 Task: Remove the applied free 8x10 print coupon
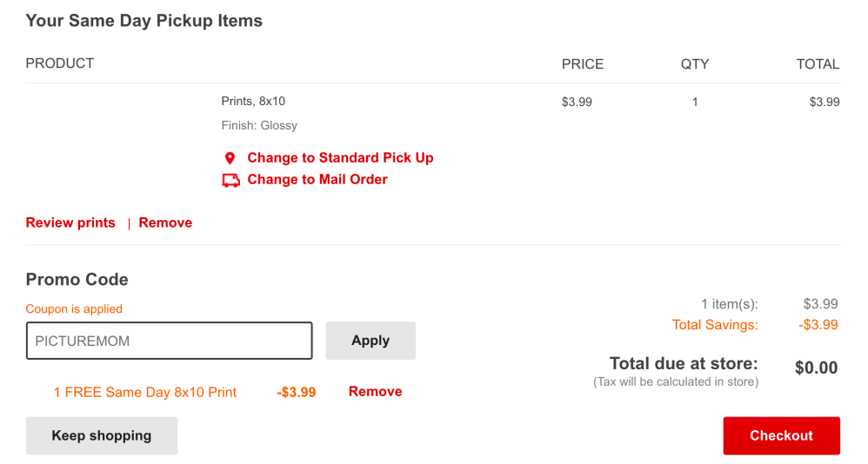click(x=375, y=392)
